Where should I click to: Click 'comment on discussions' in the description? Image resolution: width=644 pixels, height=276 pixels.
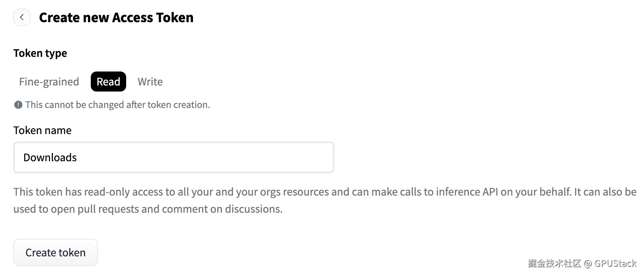(x=222, y=209)
